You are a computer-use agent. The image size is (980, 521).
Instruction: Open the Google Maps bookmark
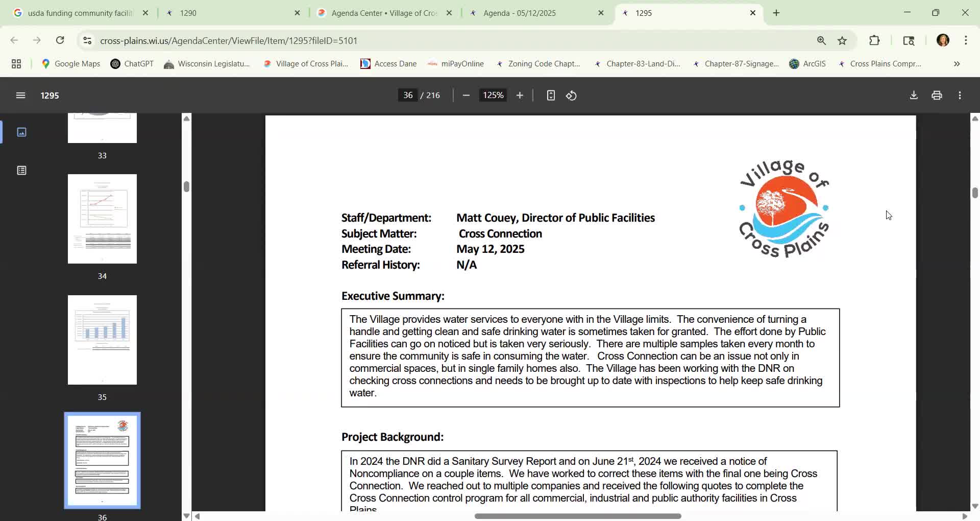(71, 64)
